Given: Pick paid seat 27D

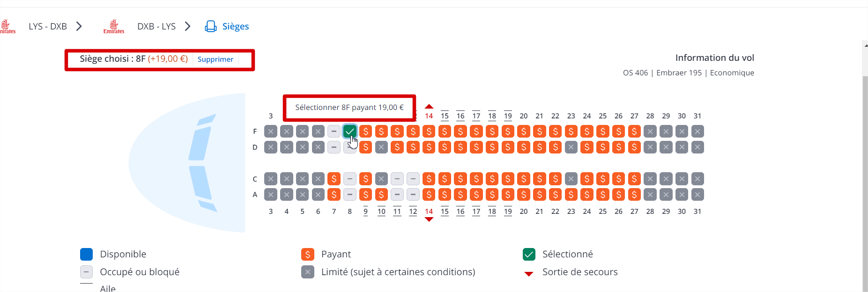Looking at the screenshot, I should (x=634, y=147).
